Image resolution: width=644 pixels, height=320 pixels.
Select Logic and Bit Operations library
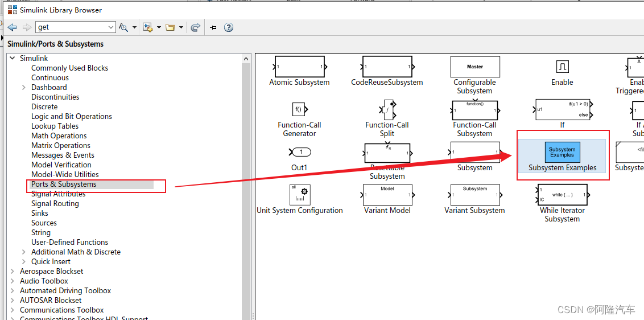tap(72, 116)
